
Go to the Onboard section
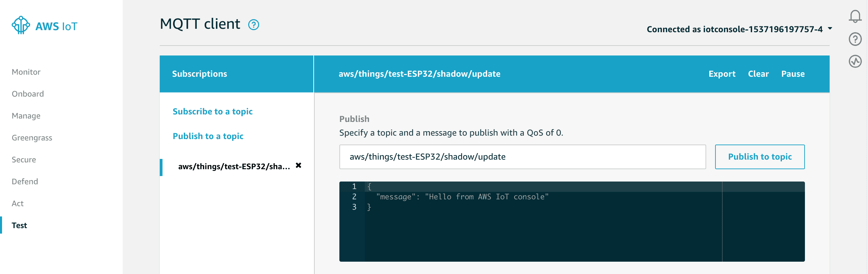28,94
